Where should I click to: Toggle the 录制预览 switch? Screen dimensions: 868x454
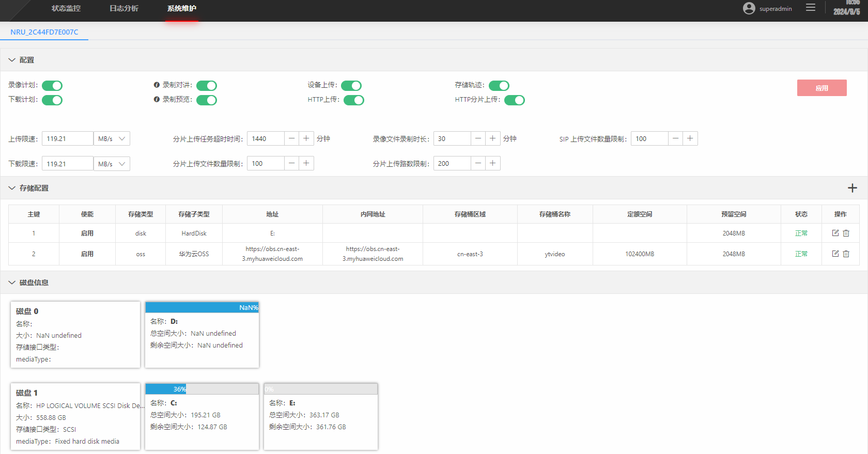pos(207,100)
